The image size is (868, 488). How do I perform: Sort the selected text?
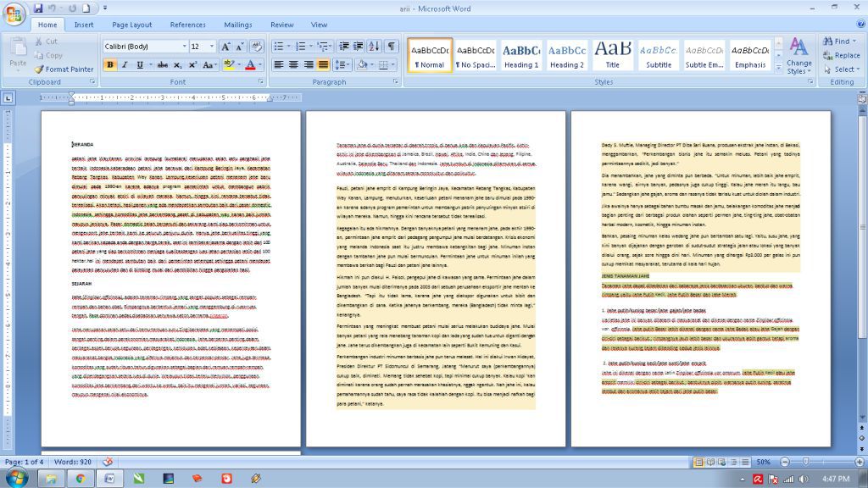coord(374,47)
